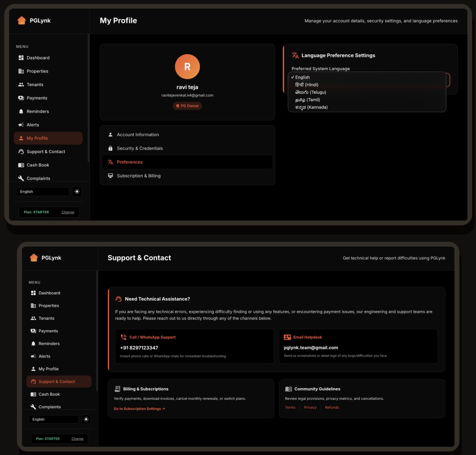This screenshot has height=455, width=476.
Task: Open the Refunds link
Action: 332,407
